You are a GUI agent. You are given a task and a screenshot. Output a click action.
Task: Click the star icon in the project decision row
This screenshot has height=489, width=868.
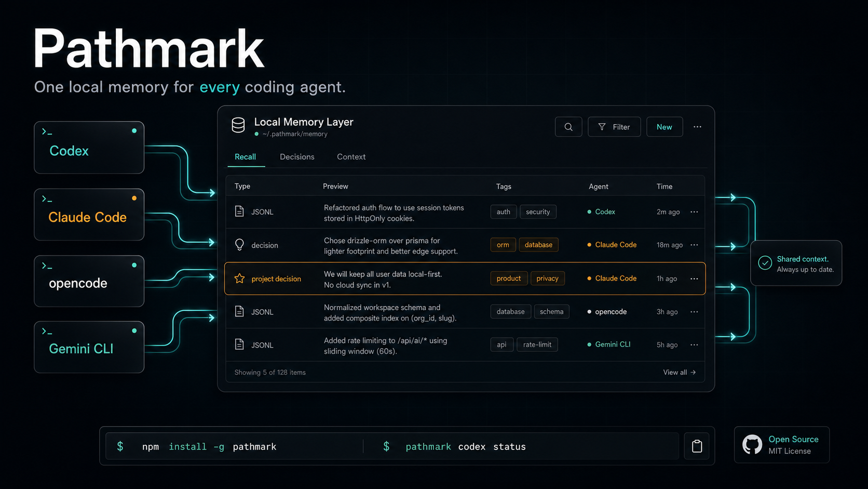coord(239,279)
